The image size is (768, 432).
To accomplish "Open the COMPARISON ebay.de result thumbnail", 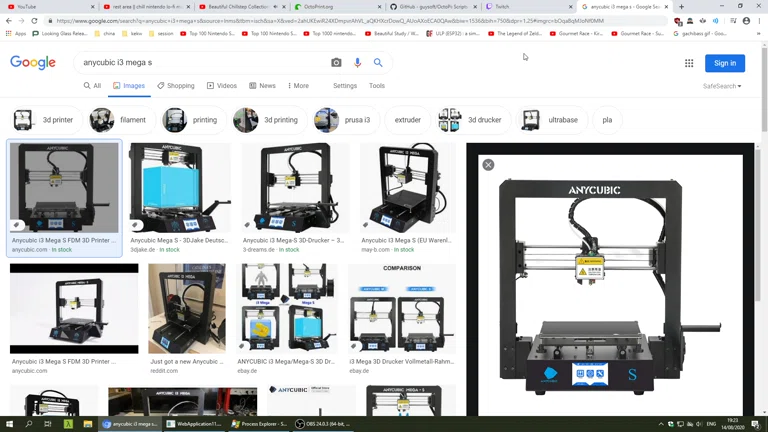I will click(x=402, y=309).
